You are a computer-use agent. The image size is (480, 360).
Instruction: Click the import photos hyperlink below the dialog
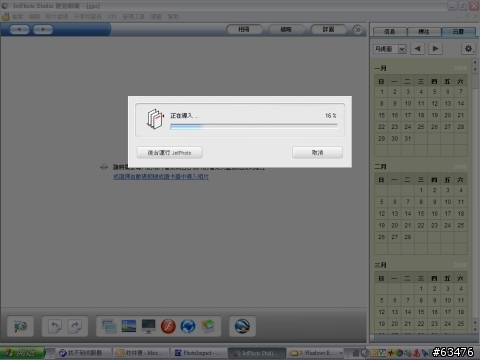[x=161, y=177]
